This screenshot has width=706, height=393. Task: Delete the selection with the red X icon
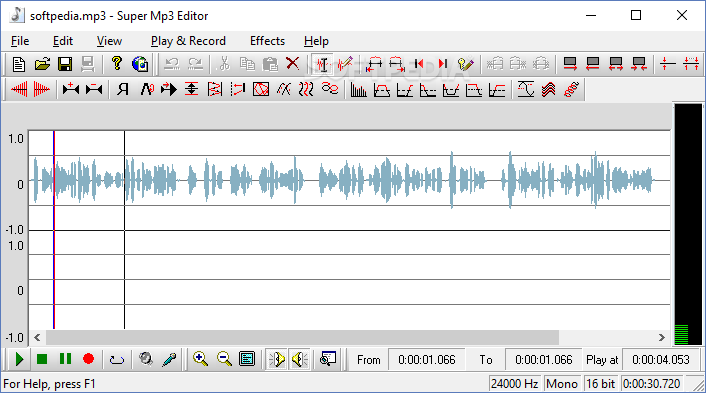coord(293,64)
